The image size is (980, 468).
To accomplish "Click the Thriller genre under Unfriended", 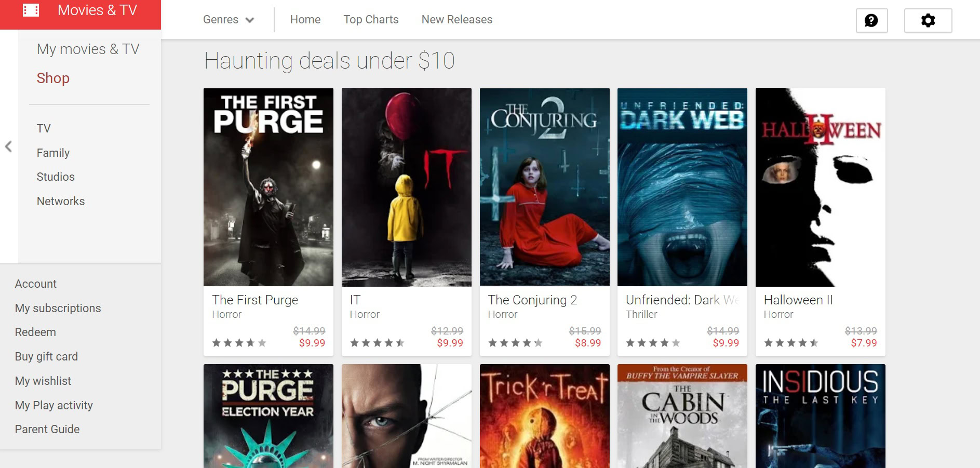I will 641,314.
